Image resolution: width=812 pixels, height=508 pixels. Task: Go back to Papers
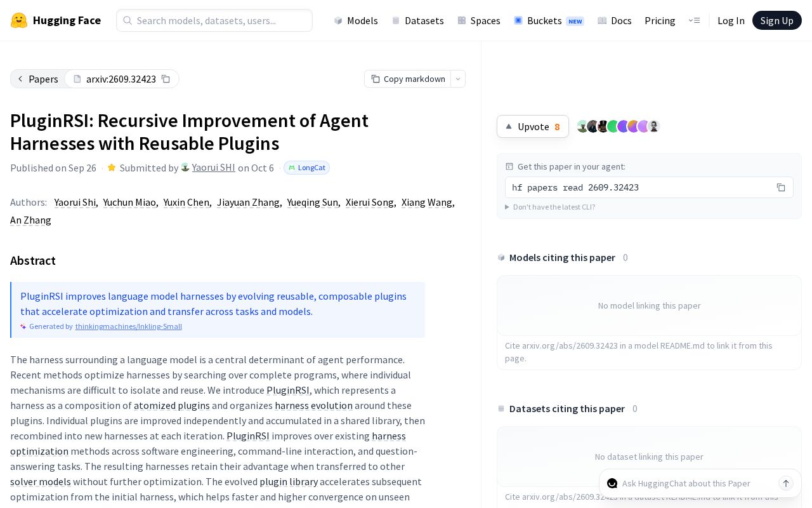coord(37,79)
